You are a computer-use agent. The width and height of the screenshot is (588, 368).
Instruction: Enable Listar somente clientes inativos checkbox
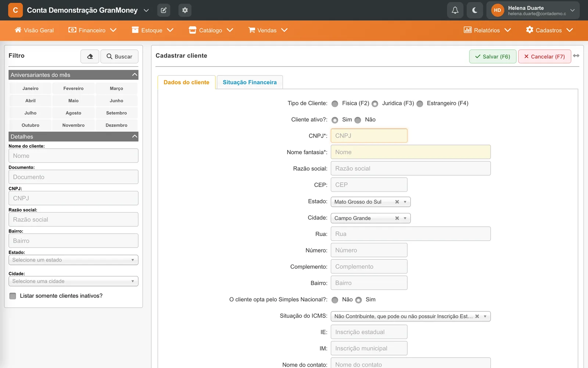(13, 296)
